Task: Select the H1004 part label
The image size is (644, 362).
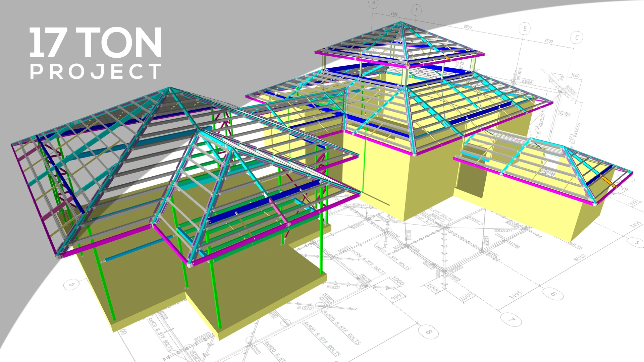Action: click(x=527, y=81)
